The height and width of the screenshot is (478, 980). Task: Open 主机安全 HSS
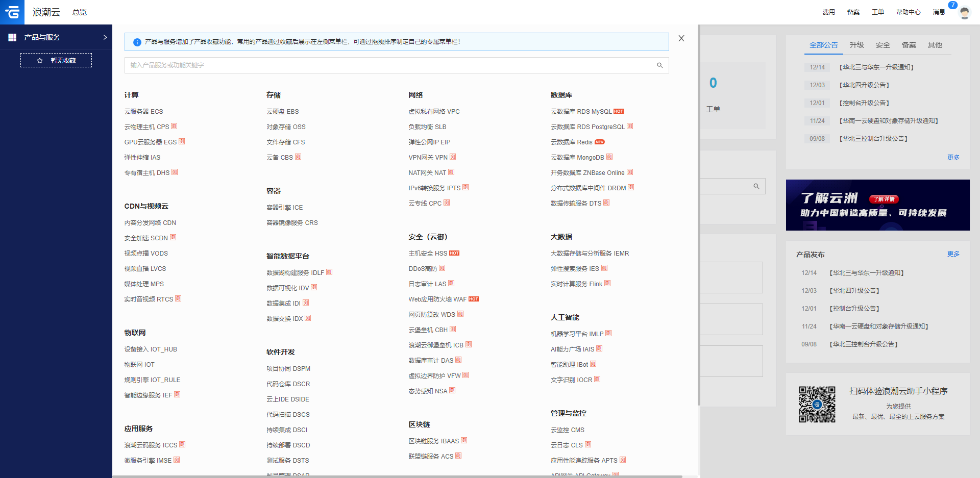click(428, 253)
